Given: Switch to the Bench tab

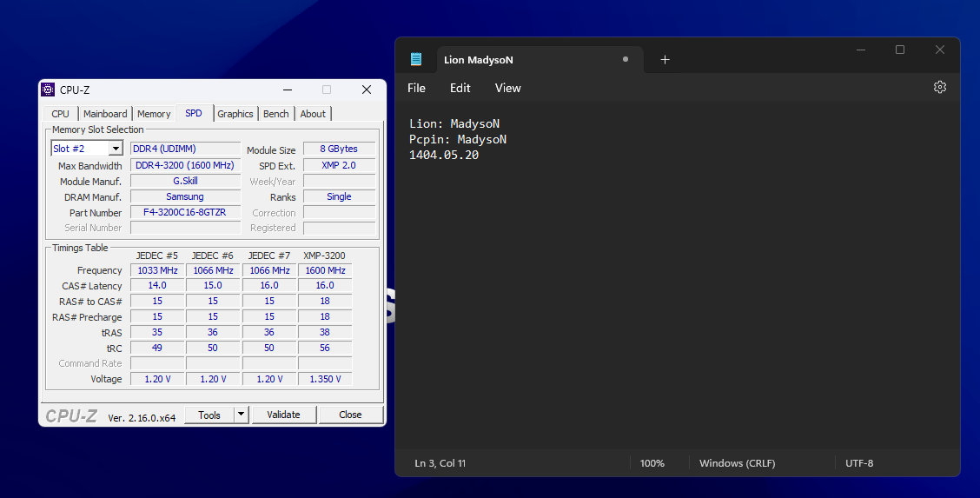Looking at the screenshot, I should (275, 114).
